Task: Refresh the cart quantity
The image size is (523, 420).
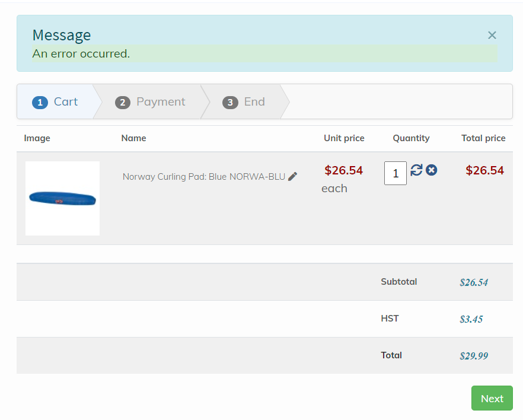Action: [417, 170]
